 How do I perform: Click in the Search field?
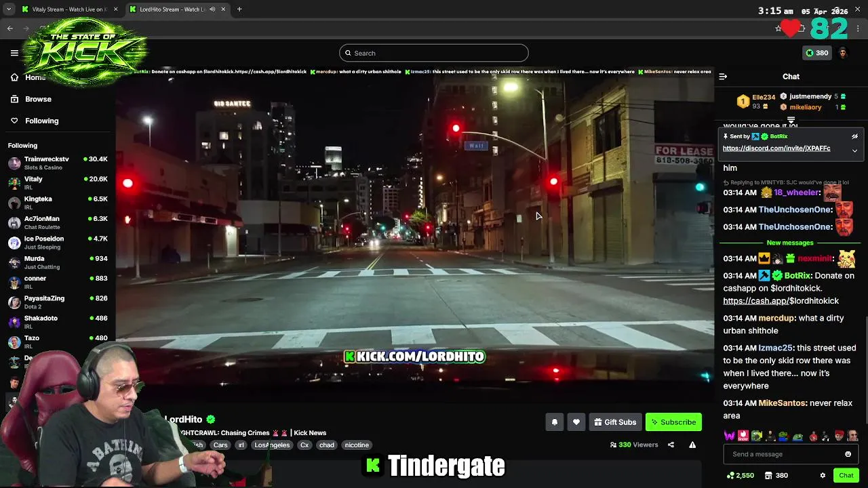[434, 53]
